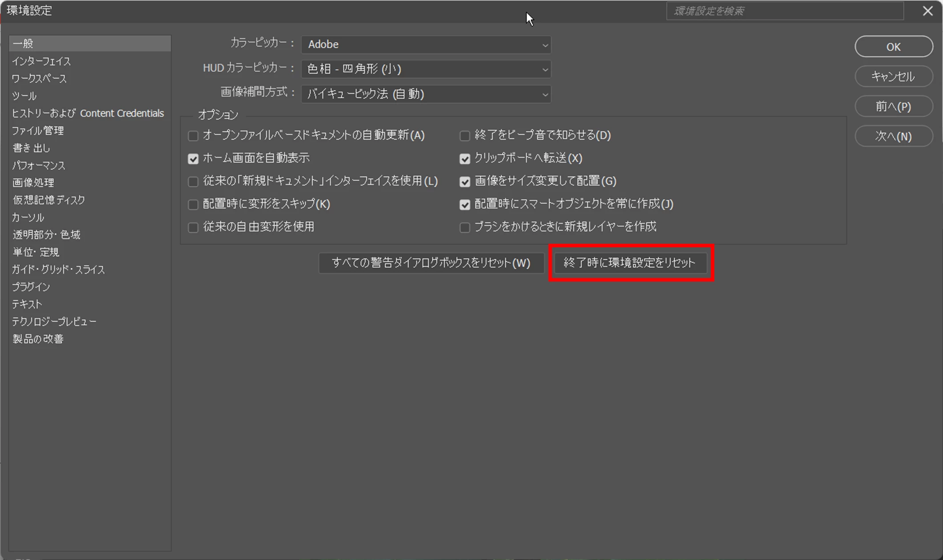Open ファイル管理 preferences section
Screen dimensions: 943x560
[38, 131]
